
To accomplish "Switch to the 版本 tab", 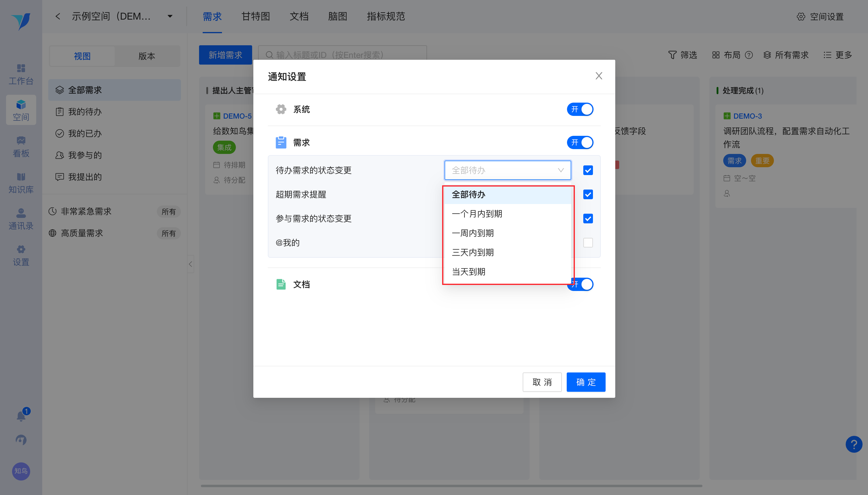I will coord(147,56).
